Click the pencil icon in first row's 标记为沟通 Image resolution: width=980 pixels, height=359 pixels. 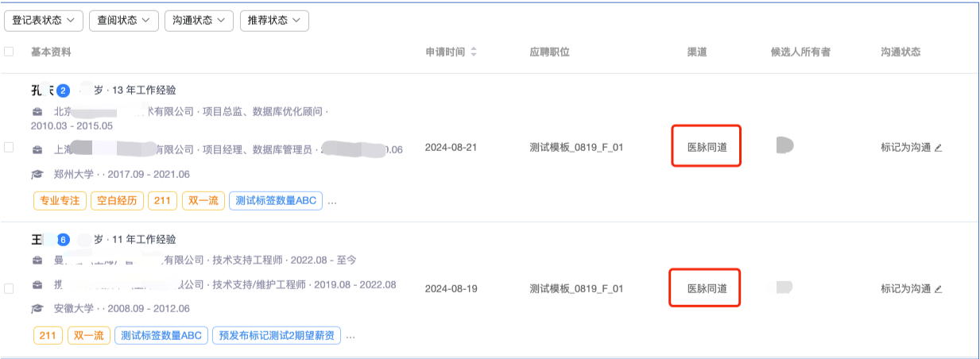pos(938,148)
